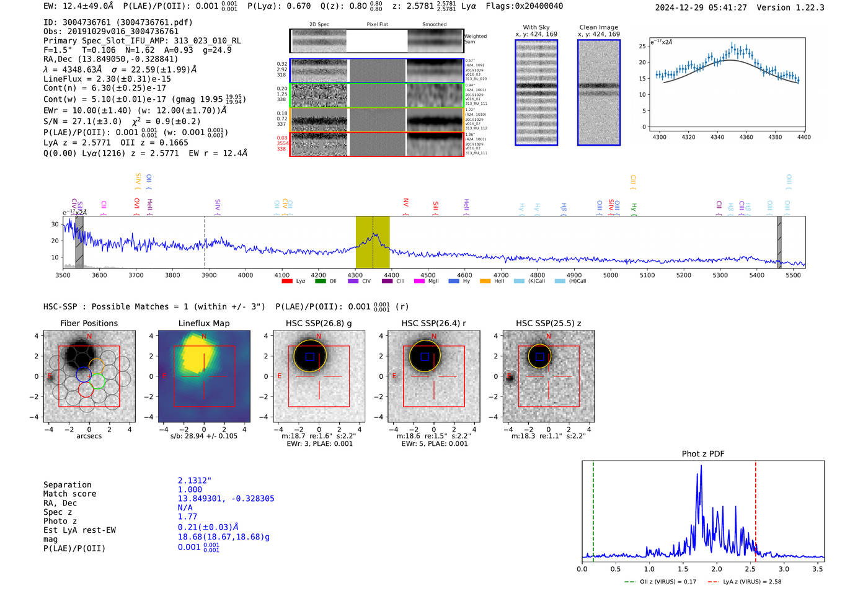868x591 pixels.
Task: Click the matched RA, Dec value 13.849301, -0.328305
Action: click(226, 499)
